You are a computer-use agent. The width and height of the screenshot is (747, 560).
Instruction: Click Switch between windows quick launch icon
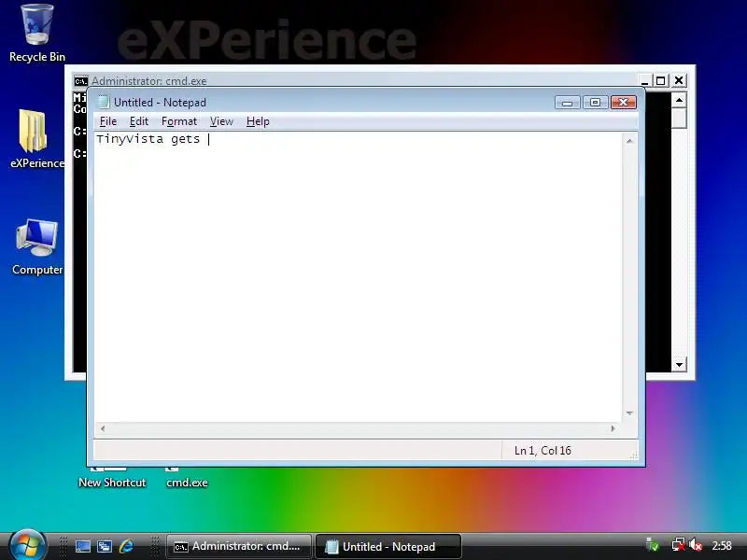point(105,546)
